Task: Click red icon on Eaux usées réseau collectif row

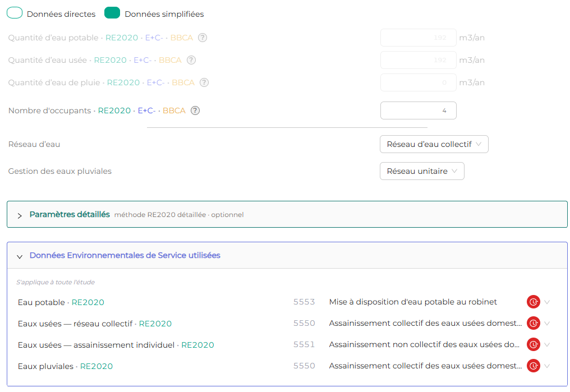Action: (534, 324)
